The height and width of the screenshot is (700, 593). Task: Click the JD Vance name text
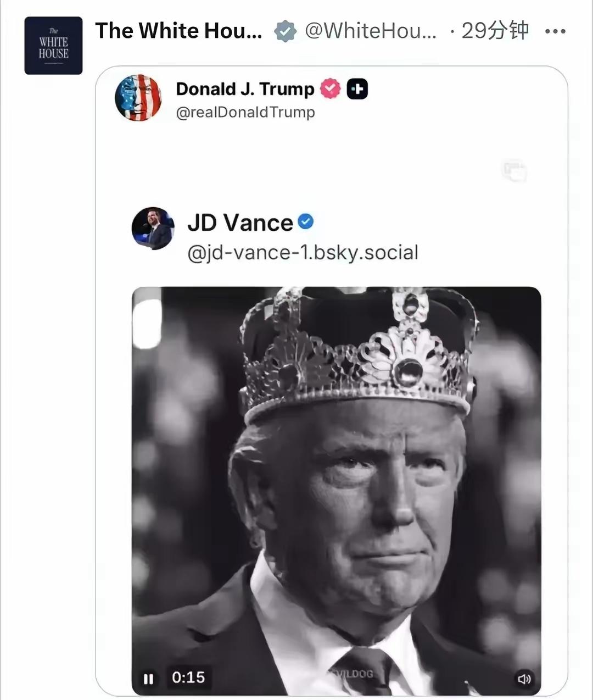tap(240, 223)
